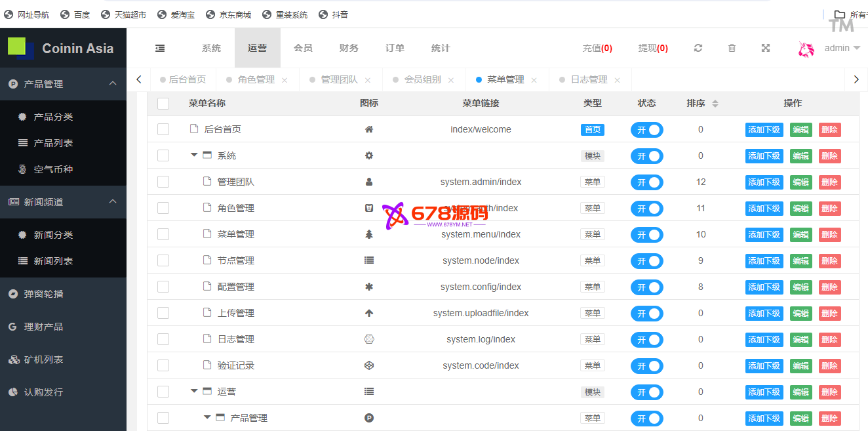
Task: Close the 角色管理 tab
Action: tap(285, 80)
